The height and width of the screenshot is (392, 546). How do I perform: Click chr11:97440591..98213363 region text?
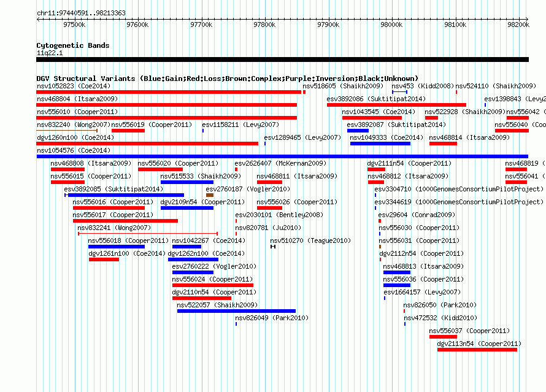81,13
